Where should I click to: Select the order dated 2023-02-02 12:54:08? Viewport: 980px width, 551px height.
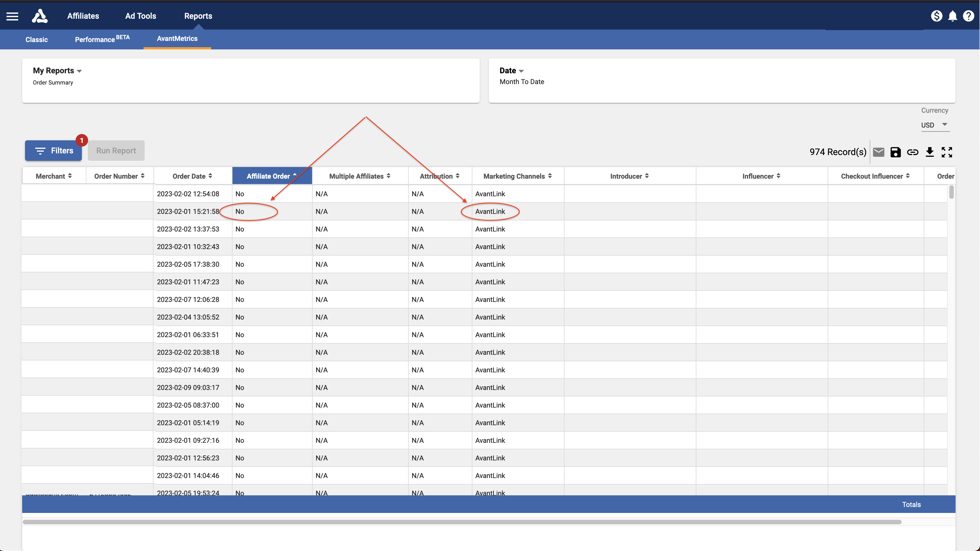(188, 194)
